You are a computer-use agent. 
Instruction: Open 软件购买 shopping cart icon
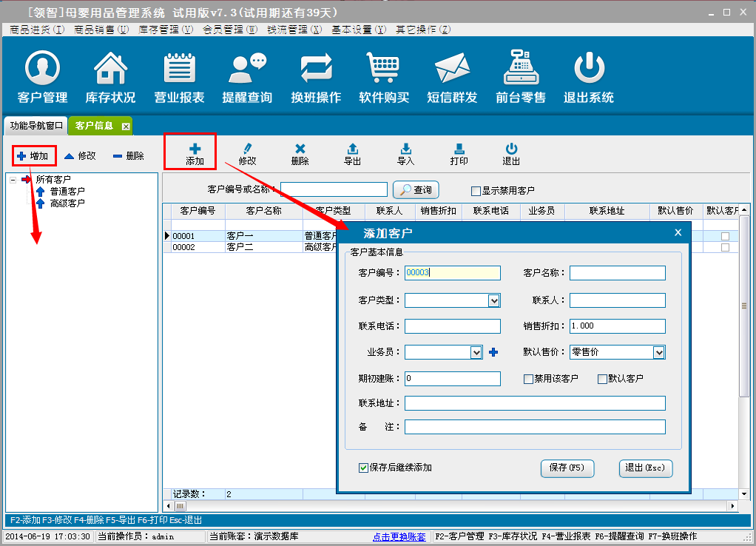coord(384,78)
